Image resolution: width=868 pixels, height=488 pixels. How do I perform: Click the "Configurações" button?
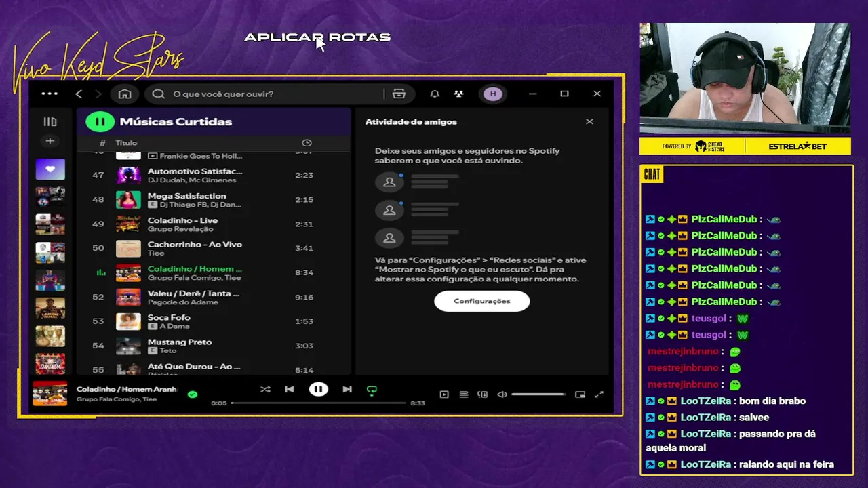(x=482, y=301)
